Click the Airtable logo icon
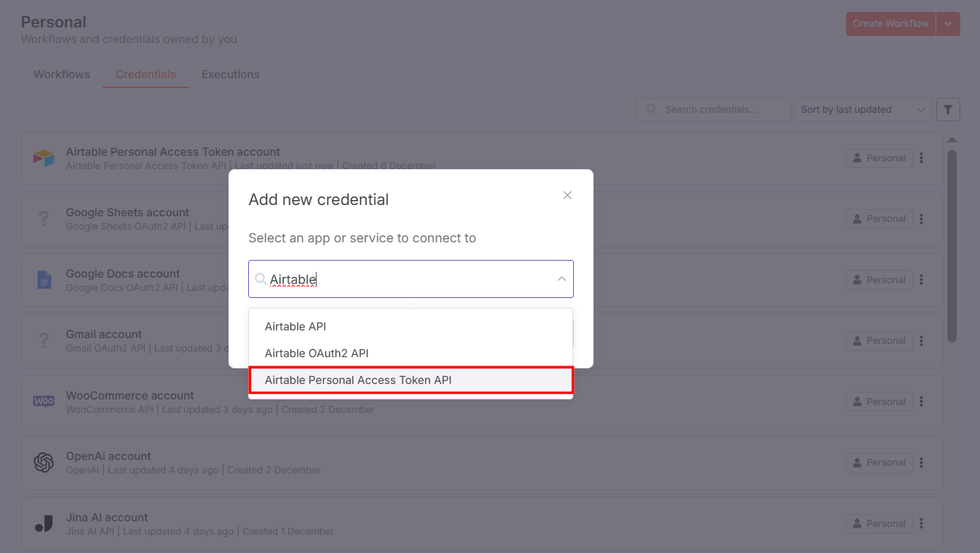Viewport: 980px width, 553px height. click(44, 158)
